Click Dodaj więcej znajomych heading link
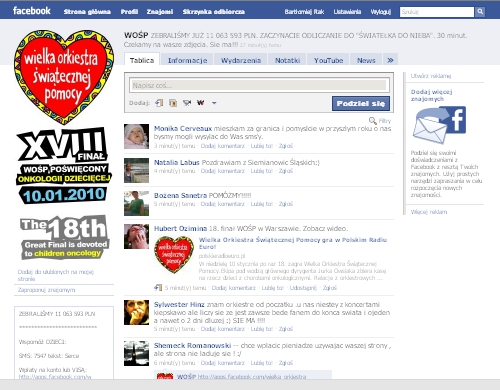The image size is (500, 390). [431, 95]
